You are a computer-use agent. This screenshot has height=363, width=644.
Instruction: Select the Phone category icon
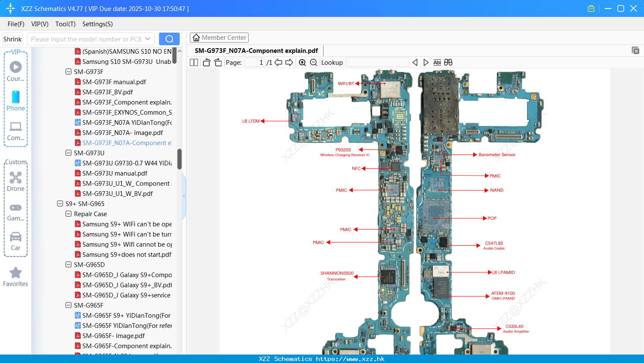coord(16,101)
